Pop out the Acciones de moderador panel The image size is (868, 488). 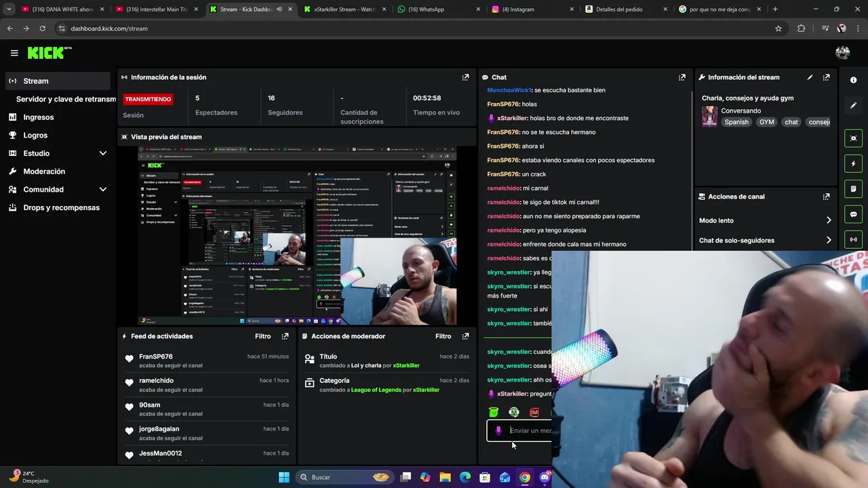[465, 336]
